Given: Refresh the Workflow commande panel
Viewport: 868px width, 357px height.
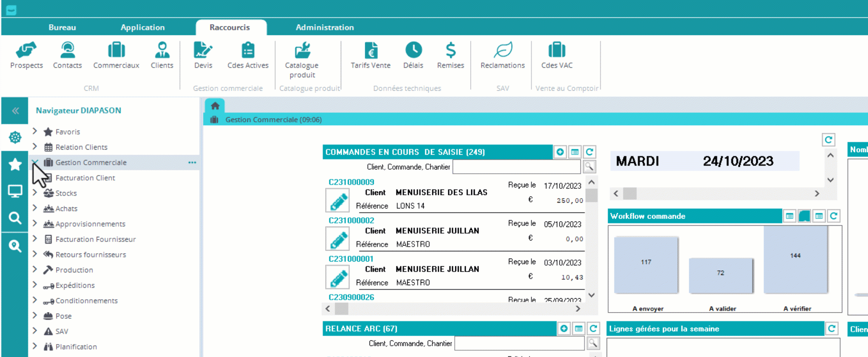Looking at the screenshot, I should (833, 216).
